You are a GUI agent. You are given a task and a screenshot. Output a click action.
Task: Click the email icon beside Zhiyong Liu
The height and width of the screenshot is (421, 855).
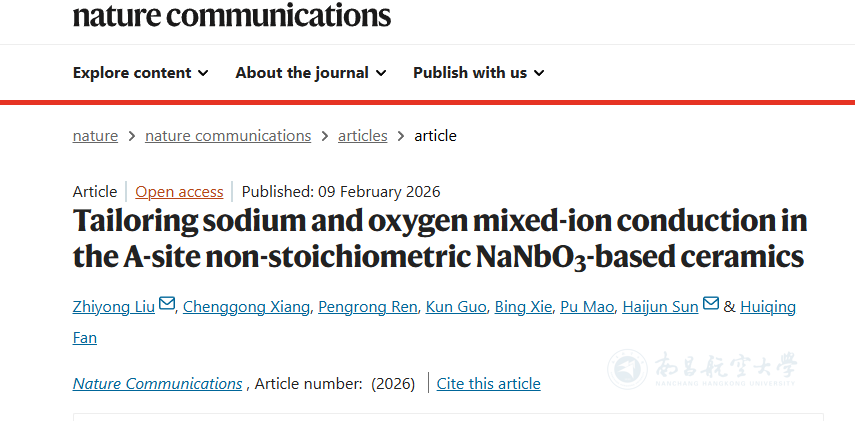167,305
